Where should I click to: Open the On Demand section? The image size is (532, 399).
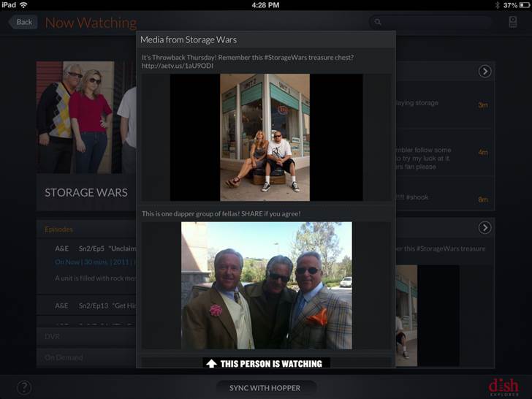64,357
